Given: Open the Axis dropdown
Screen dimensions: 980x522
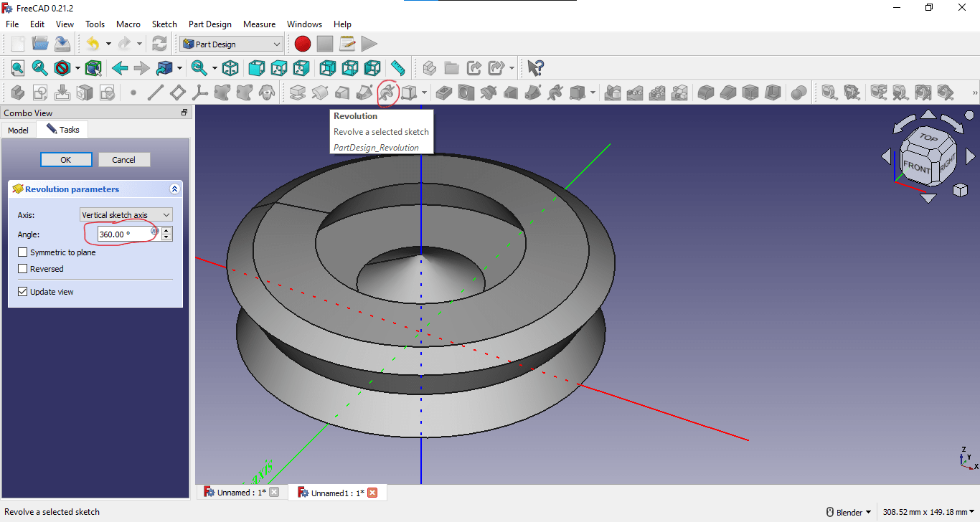Looking at the screenshot, I should 126,215.
